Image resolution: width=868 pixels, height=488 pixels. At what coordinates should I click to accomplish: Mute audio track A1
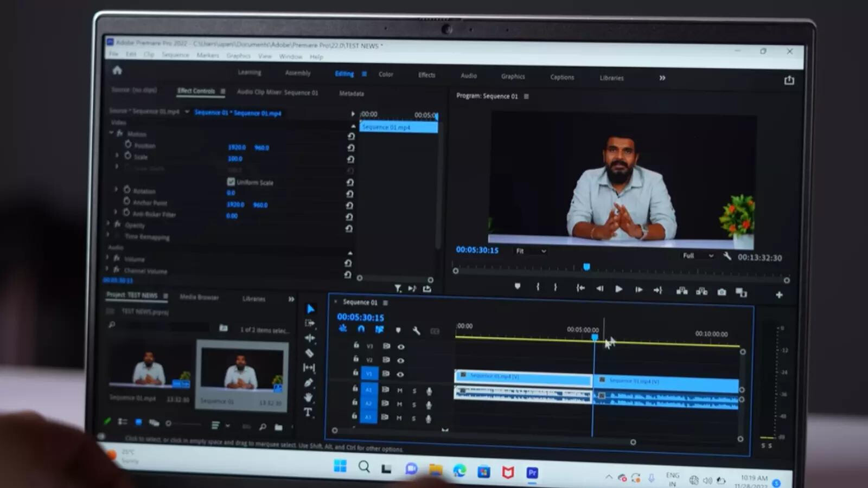(x=400, y=390)
